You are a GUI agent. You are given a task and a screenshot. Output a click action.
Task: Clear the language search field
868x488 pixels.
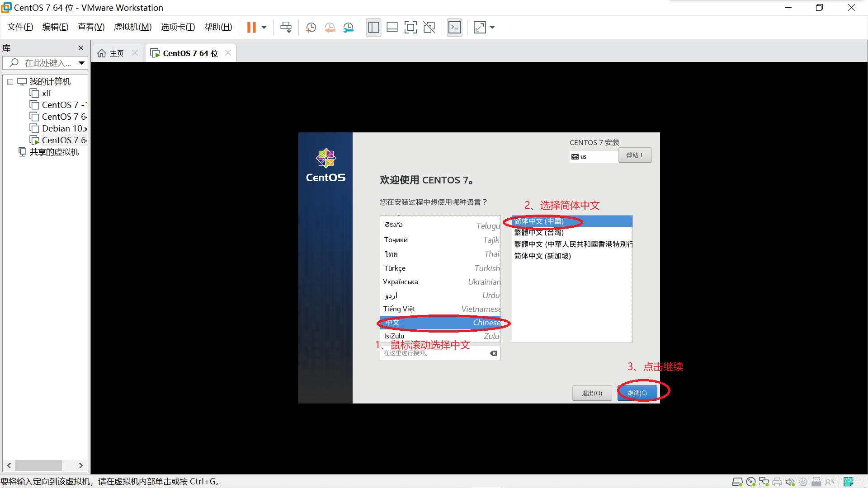[494, 353]
